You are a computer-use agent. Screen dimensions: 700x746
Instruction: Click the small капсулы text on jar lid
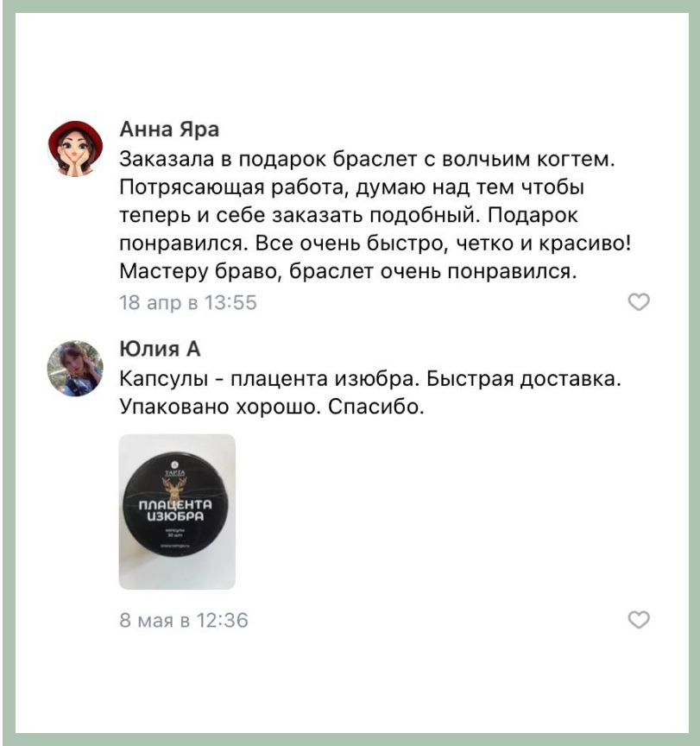(x=174, y=529)
